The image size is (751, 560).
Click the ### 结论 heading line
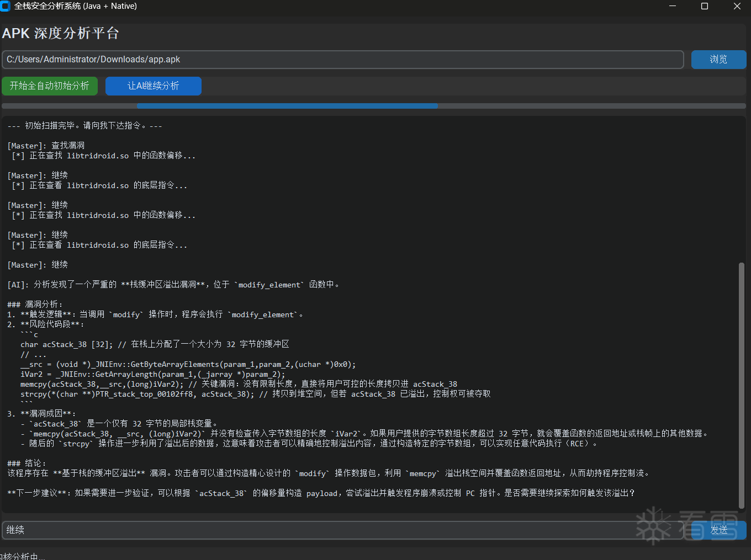27,463
